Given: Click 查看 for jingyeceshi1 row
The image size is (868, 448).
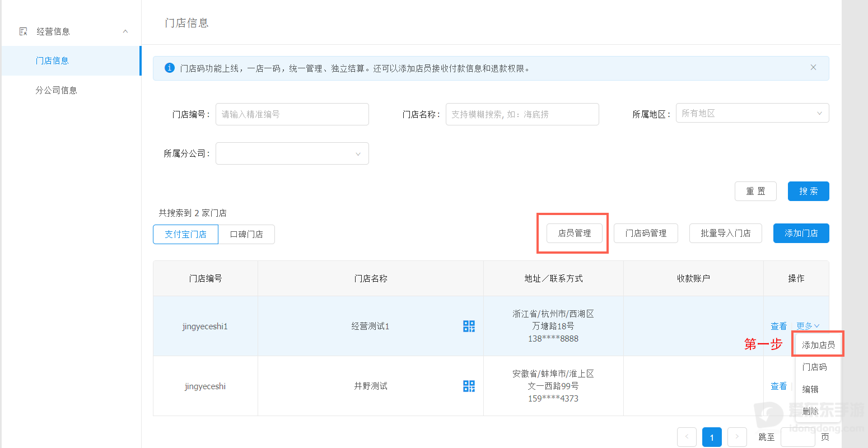Looking at the screenshot, I should [x=779, y=326].
